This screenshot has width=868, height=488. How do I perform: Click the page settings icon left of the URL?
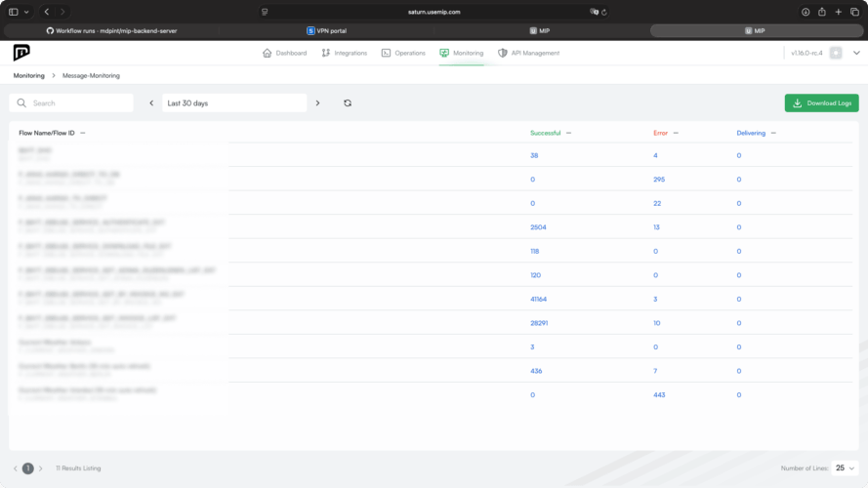pos(265,12)
